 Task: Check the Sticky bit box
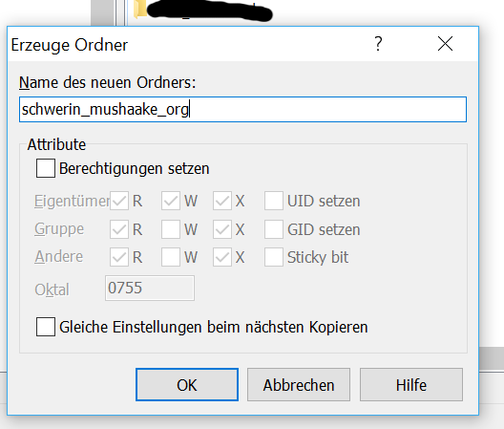click(x=274, y=257)
